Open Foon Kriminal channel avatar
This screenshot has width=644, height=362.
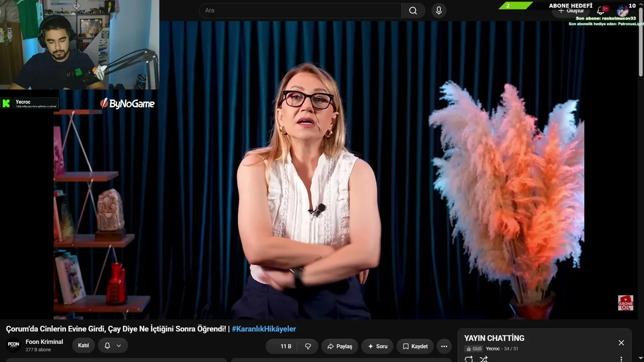(x=14, y=345)
